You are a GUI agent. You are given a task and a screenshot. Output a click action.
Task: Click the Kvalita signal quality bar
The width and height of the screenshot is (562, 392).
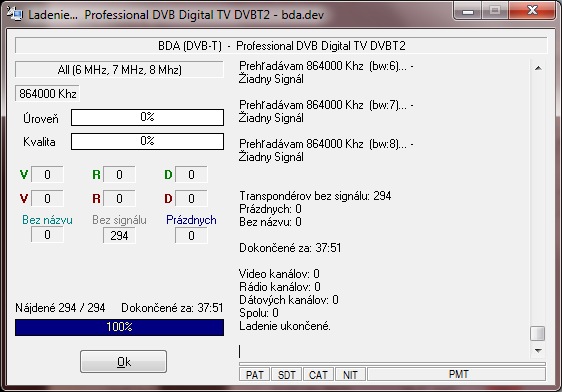click(x=147, y=141)
